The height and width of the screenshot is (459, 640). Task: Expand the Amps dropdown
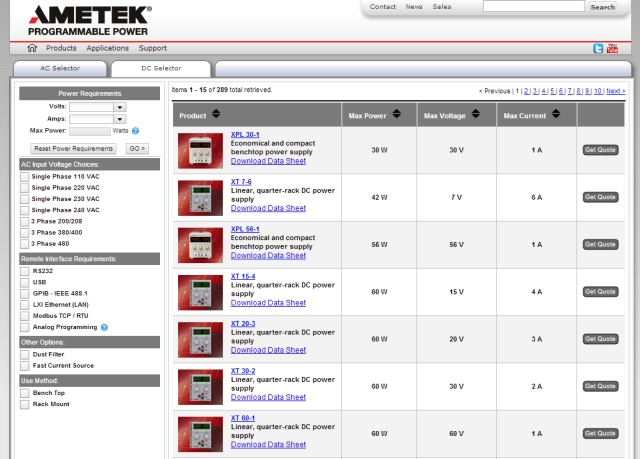pyautogui.click(x=119, y=118)
